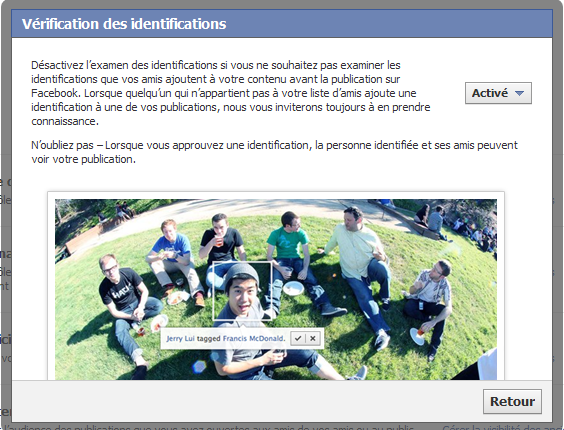This screenshot has height=430, width=564.
Task: Click the word tagged in the tag tooltip
Action: tap(209, 339)
